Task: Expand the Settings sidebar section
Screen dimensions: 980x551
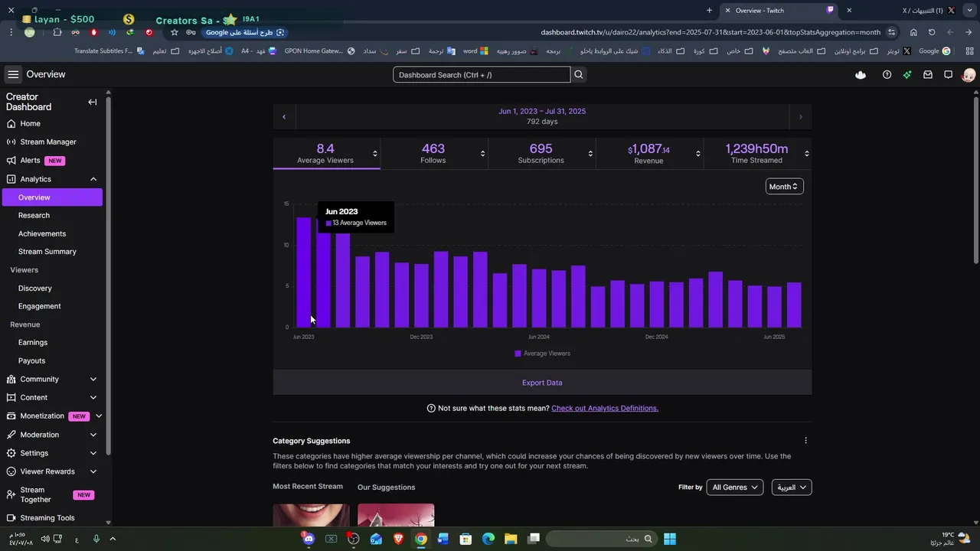Action: point(93,453)
